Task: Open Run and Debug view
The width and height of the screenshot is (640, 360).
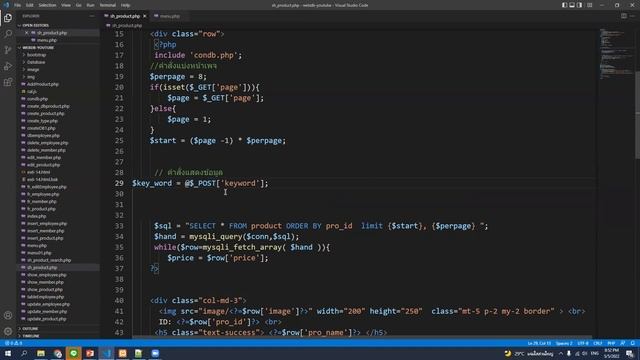Action: click(x=8, y=66)
